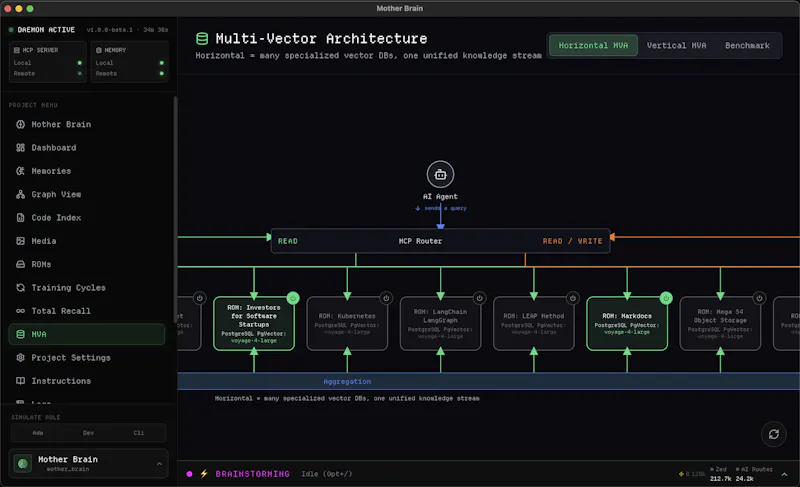Open Memories from project menu
The width and height of the screenshot is (800, 487).
pos(87,171)
